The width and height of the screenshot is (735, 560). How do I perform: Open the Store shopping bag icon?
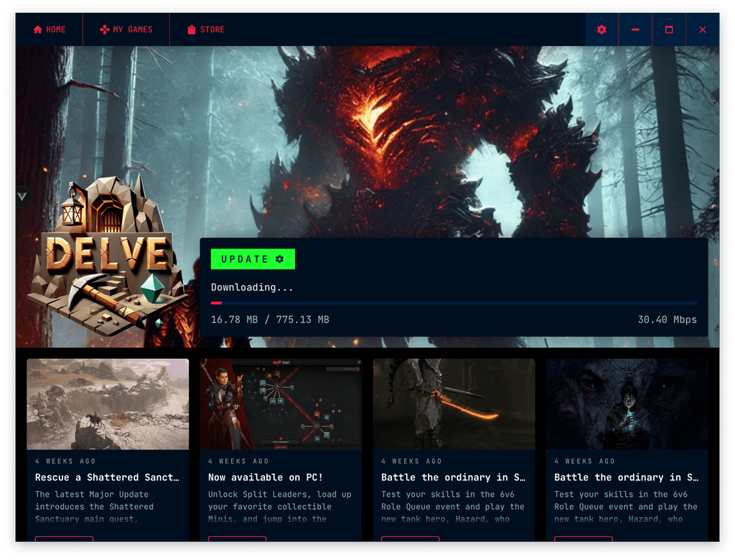(191, 29)
